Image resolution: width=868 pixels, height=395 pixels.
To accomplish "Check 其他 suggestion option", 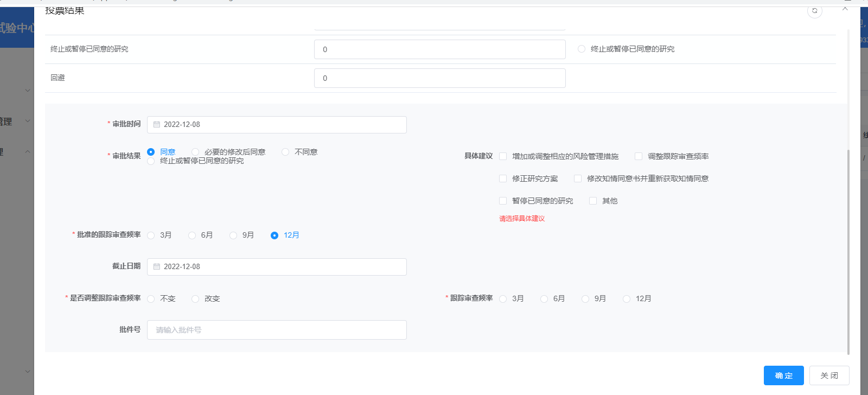I will pyautogui.click(x=593, y=201).
